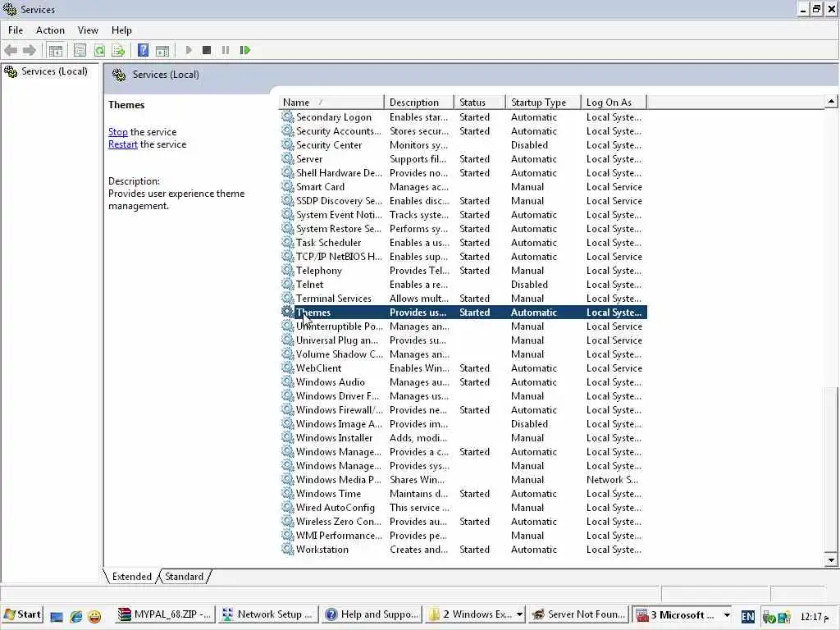Sort by the Log On As column header
The image size is (840, 630).
pos(614,103)
